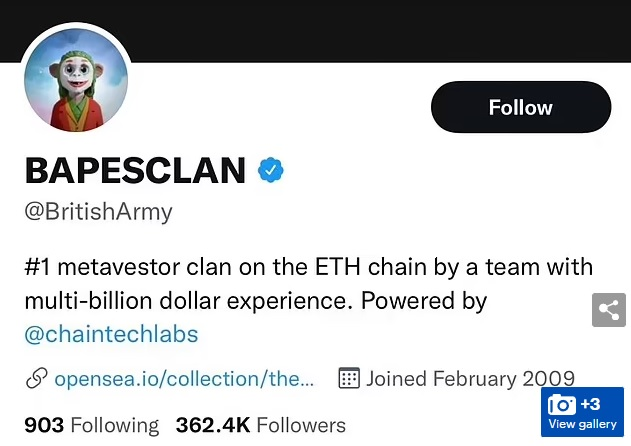This screenshot has height=446, width=631.
Task: Show the 362.4K Followers list
Action: (260, 425)
